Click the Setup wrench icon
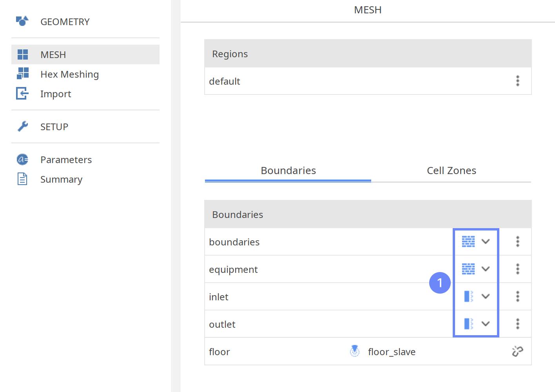 click(x=23, y=126)
